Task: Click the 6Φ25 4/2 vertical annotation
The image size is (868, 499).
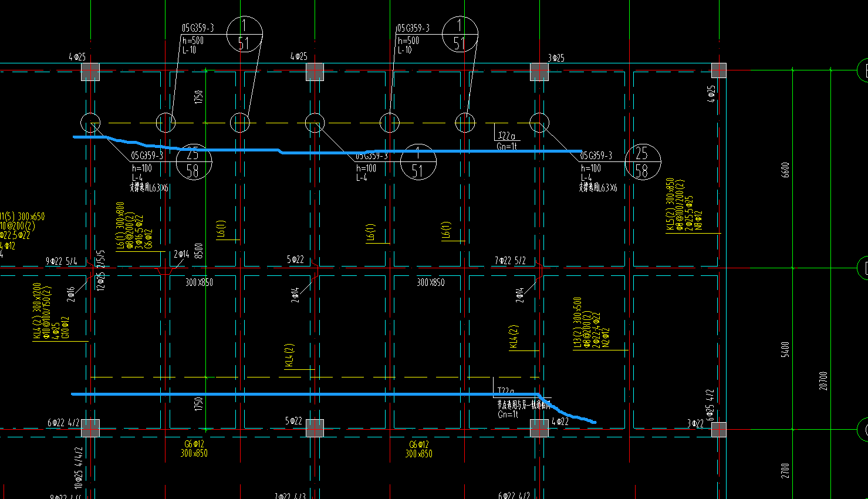Action: (x=711, y=404)
